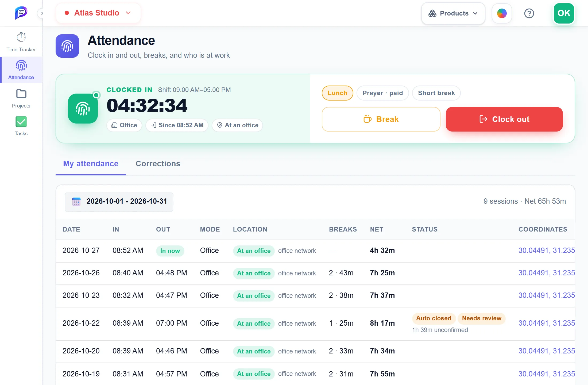Open the help question mark icon
This screenshot has height=385, width=588.
529,13
